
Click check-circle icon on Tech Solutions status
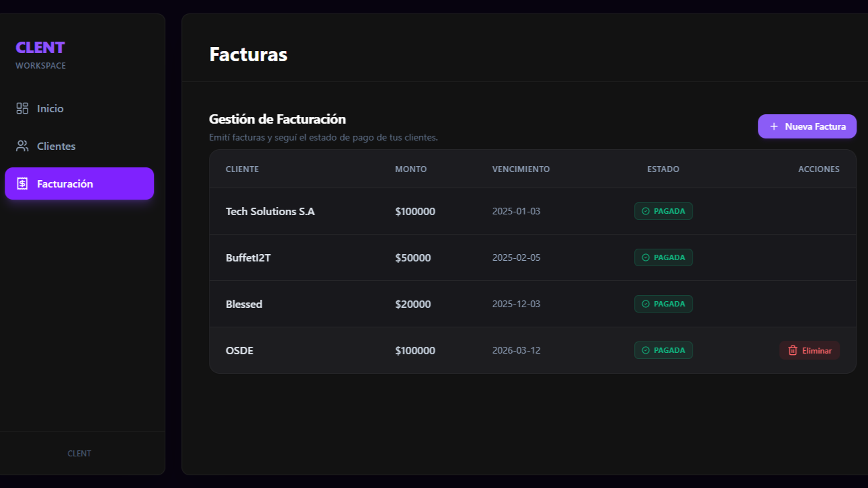[646, 211]
